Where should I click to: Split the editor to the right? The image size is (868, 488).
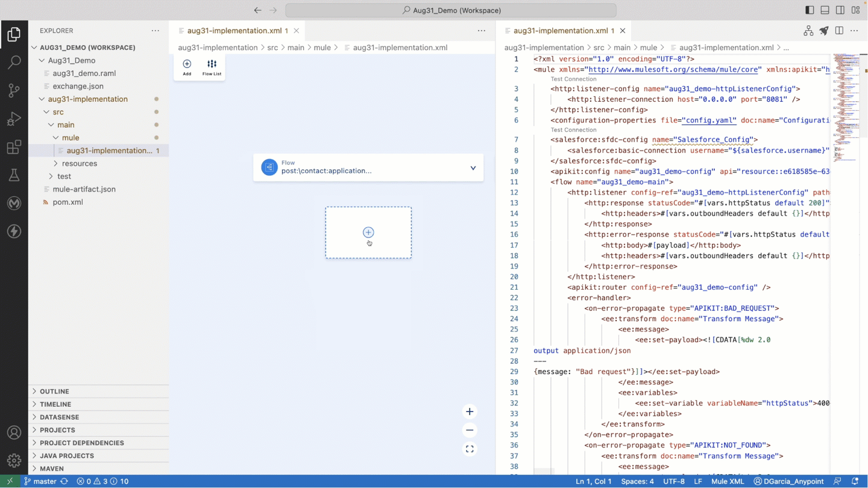(x=839, y=31)
